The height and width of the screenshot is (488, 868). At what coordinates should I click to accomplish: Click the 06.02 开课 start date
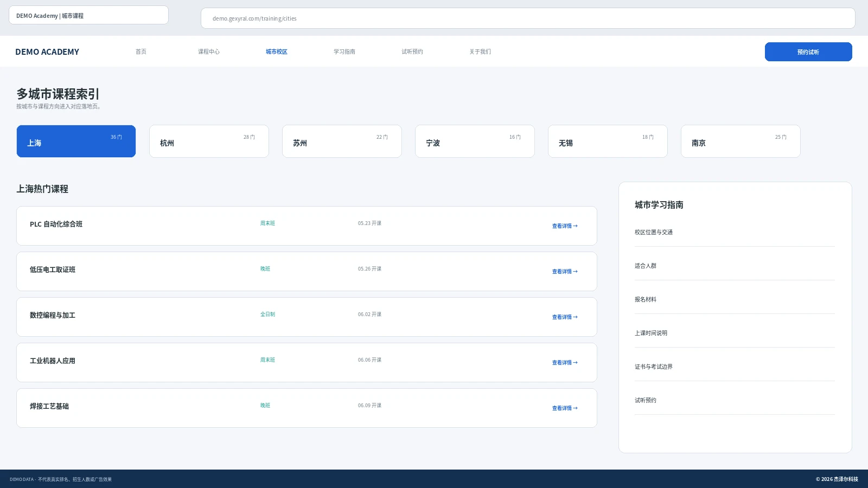point(369,314)
